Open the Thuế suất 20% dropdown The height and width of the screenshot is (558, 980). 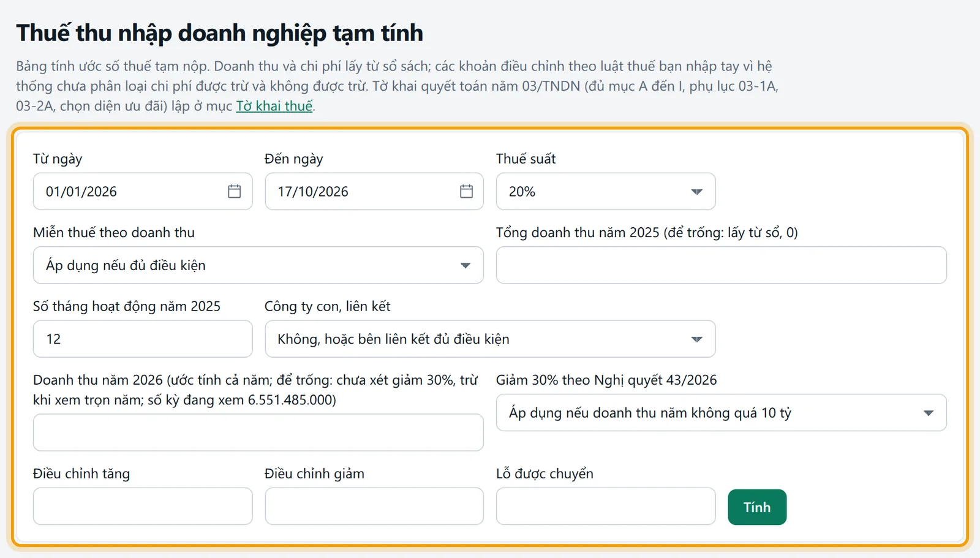tap(606, 192)
